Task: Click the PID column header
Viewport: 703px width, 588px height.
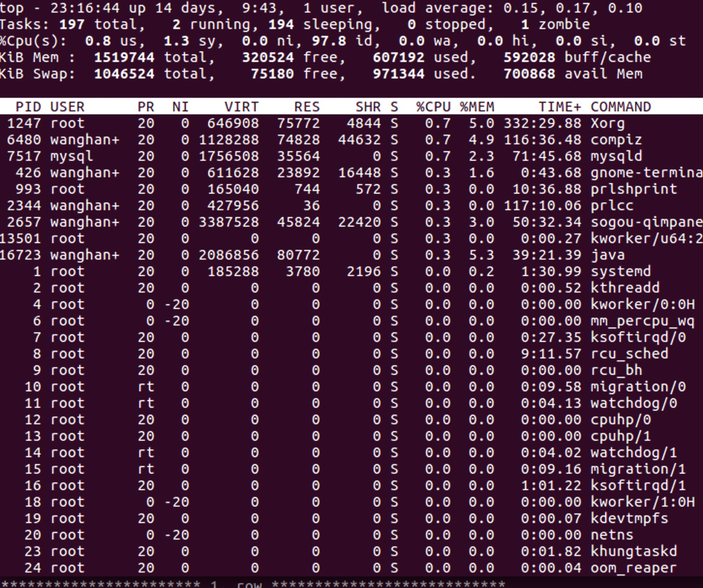Action: click(x=28, y=107)
